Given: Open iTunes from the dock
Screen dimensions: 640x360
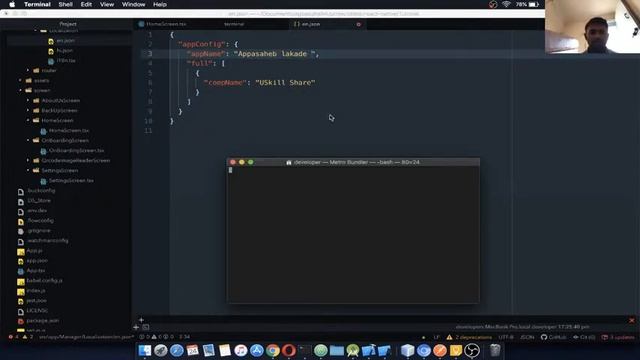Looking at the screenshot, I should pos(240,351).
